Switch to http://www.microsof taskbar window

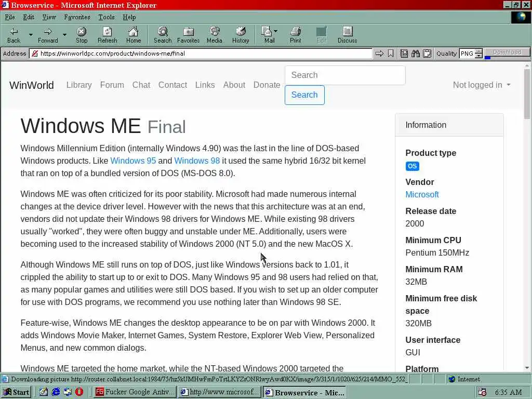click(x=220, y=392)
